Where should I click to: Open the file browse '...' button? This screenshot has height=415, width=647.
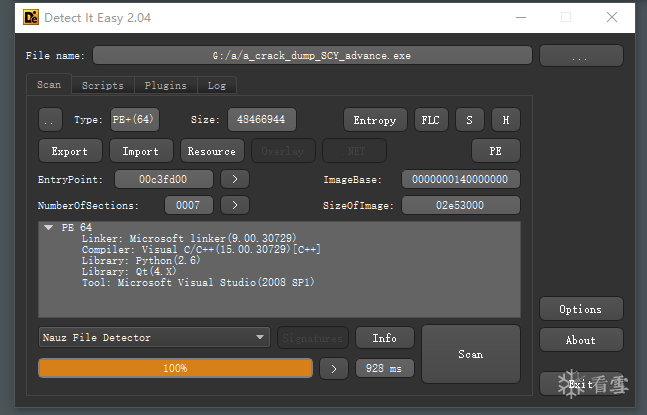tap(581, 56)
